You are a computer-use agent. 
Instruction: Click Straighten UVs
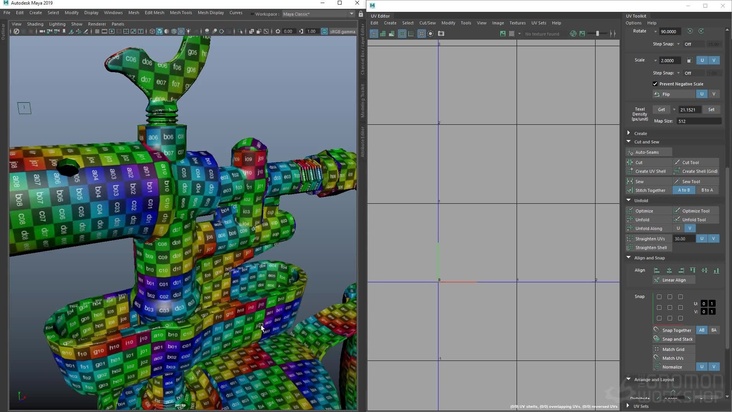tap(648, 239)
